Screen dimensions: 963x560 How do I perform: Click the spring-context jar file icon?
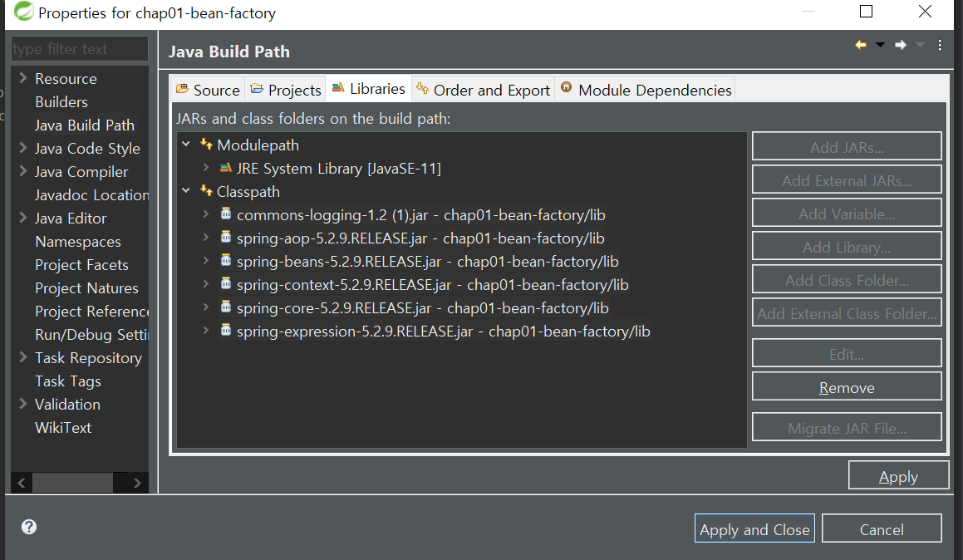point(226,284)
